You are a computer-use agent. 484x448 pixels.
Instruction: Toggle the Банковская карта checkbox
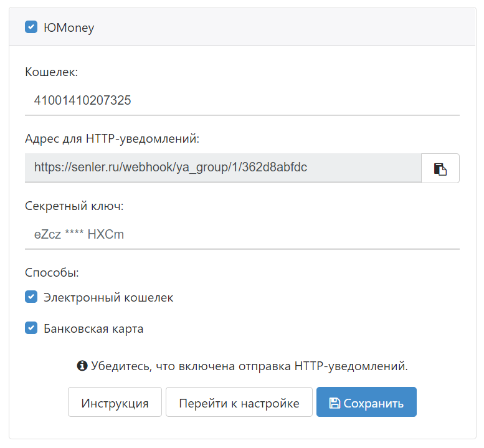[31, 328]
